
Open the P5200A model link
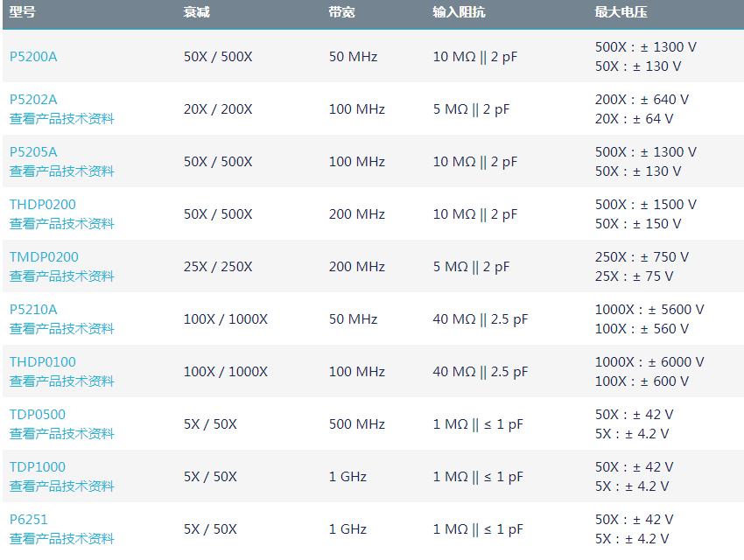(33, 57)
